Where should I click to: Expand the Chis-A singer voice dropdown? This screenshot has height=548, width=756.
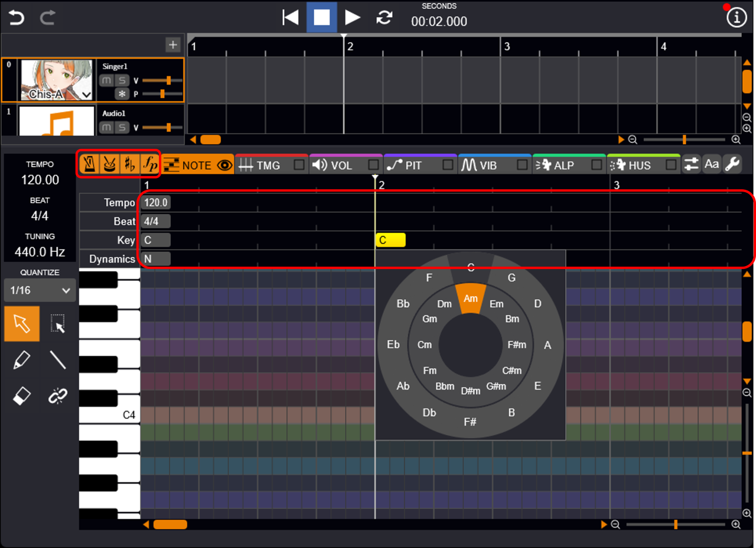click(x=86, y=95)
